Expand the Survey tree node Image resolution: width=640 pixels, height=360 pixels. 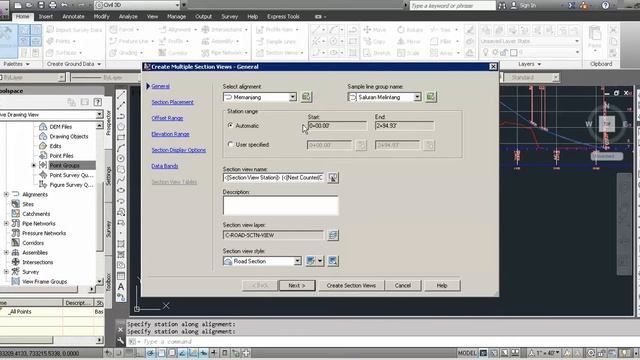click(6, 271)
